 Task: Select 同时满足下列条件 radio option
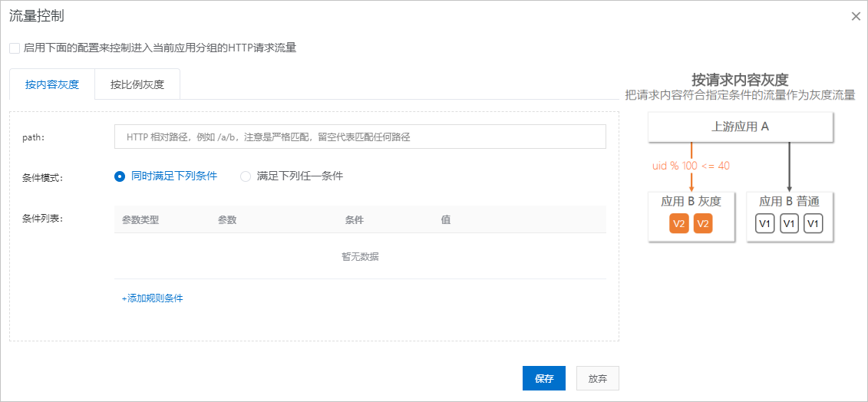point(120,176)
